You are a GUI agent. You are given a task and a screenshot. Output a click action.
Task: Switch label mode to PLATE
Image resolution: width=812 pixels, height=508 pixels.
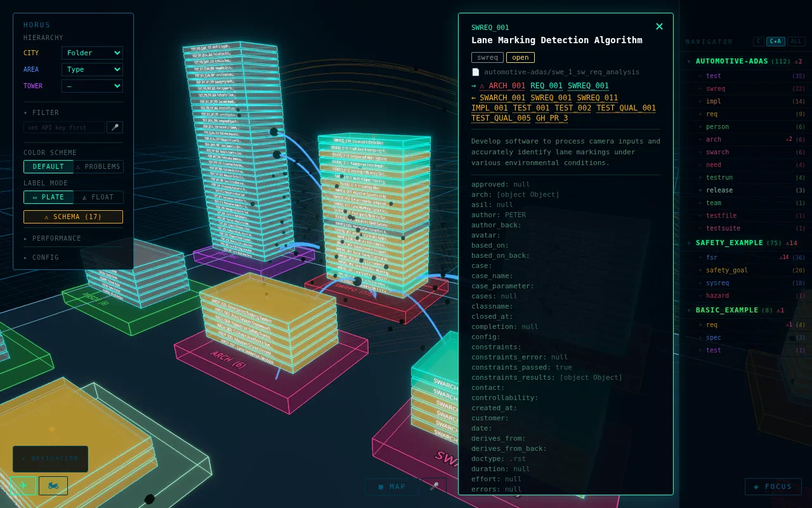click(x=48, y=197)
